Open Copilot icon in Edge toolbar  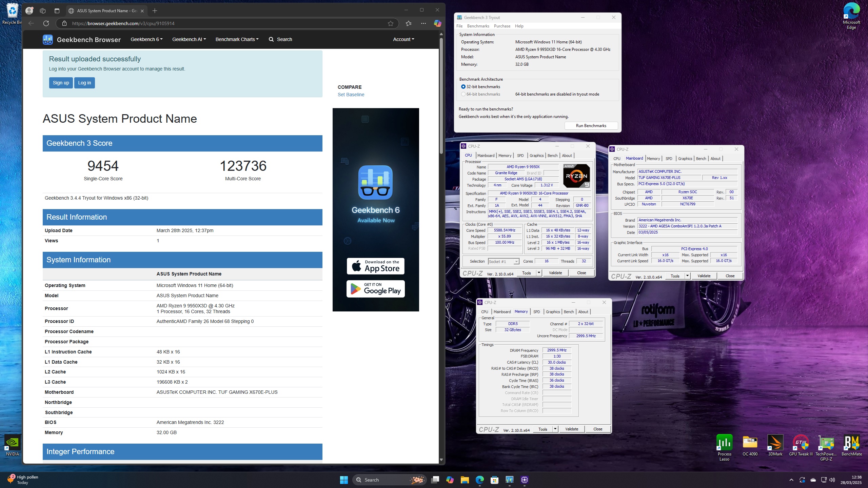[x=438, y=23]
